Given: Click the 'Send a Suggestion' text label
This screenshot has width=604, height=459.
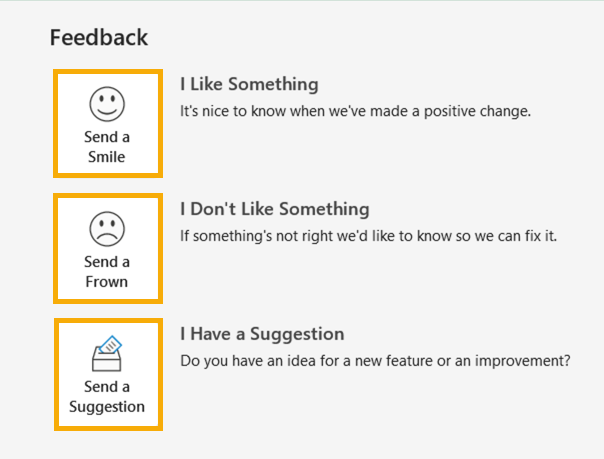Looking at the screenshot, I should pos(107,397).
